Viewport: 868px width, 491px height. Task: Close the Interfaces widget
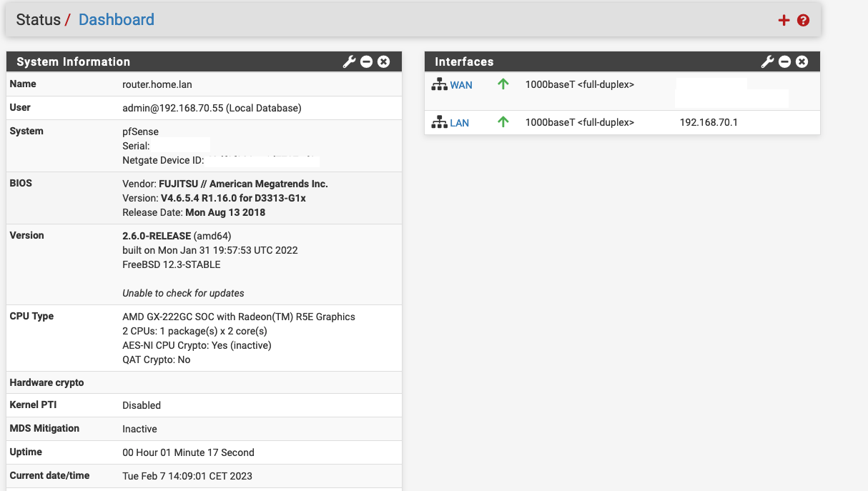point(802,61)
